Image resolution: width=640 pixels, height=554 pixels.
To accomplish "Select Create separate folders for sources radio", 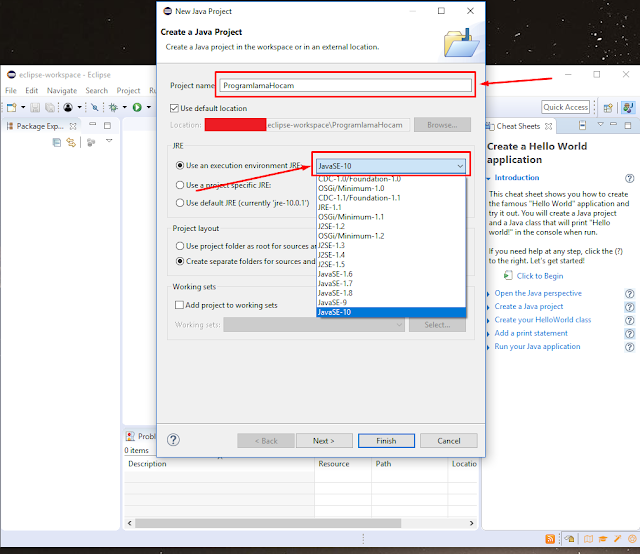I will 180,261.
